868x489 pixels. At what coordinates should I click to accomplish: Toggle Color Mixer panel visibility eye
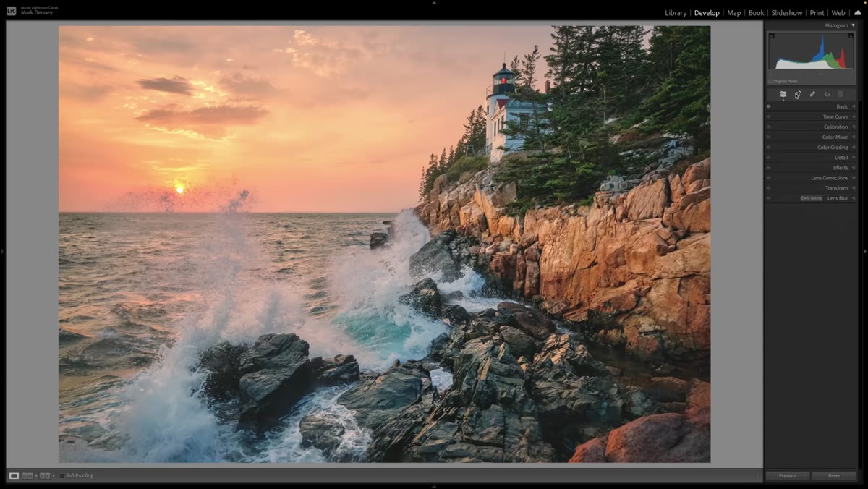tap(769, 137)
